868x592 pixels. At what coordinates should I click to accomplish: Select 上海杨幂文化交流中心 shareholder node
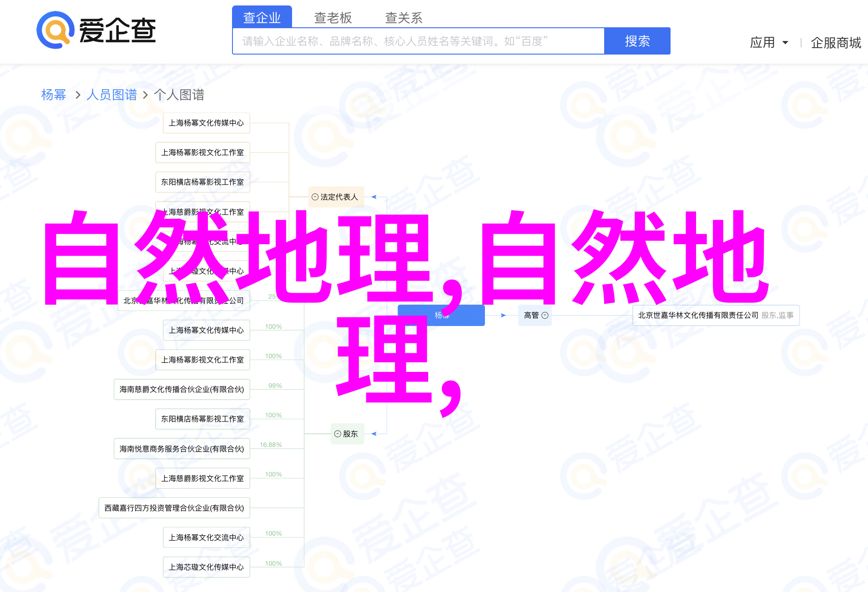coord(207,537)
